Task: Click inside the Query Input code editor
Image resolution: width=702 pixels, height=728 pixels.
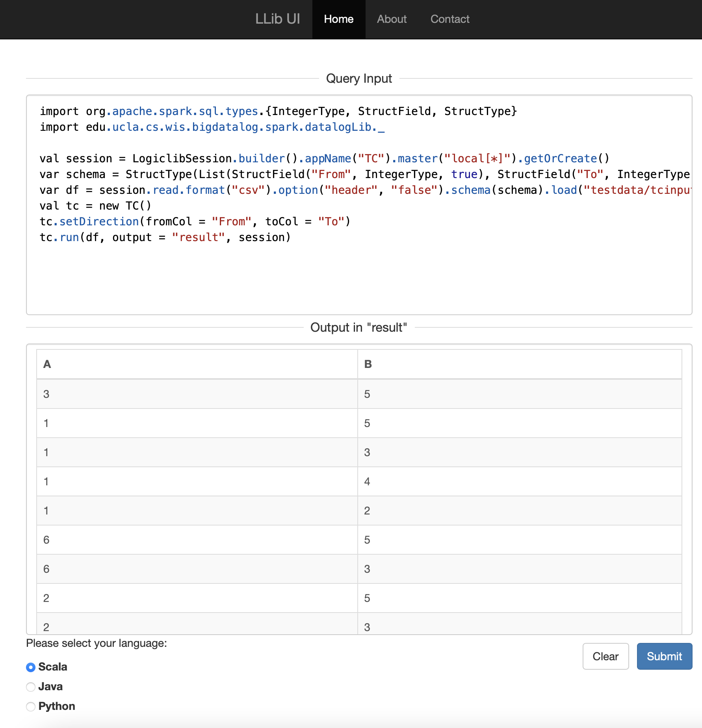Action: pyautogui.click(x=358, y=276)
